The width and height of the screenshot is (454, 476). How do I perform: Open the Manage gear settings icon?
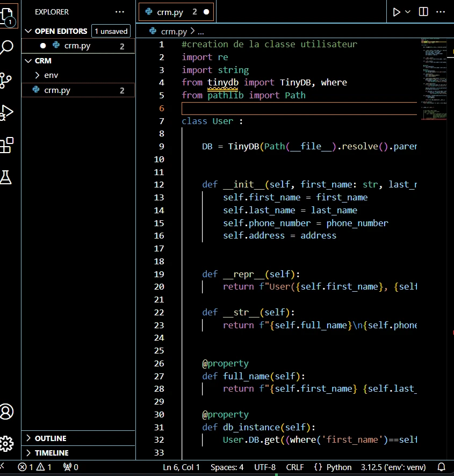pyautogui.click(x=6, y=444)
